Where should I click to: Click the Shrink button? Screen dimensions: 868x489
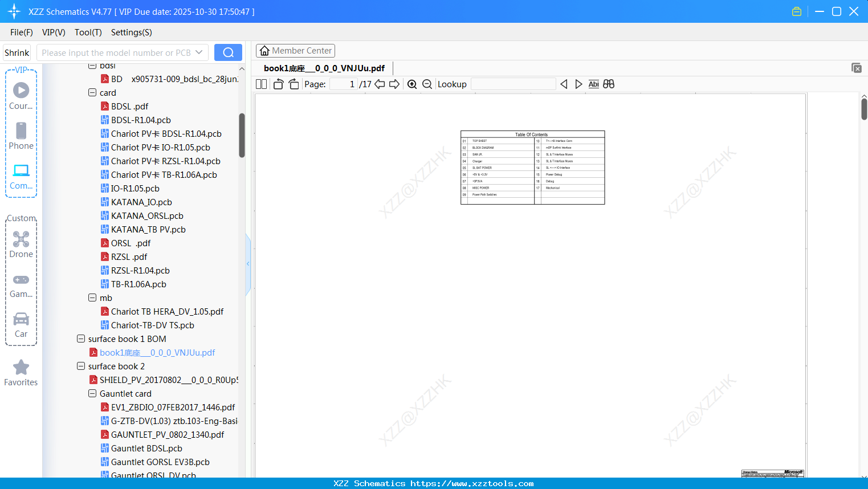(x=17, y=52)
